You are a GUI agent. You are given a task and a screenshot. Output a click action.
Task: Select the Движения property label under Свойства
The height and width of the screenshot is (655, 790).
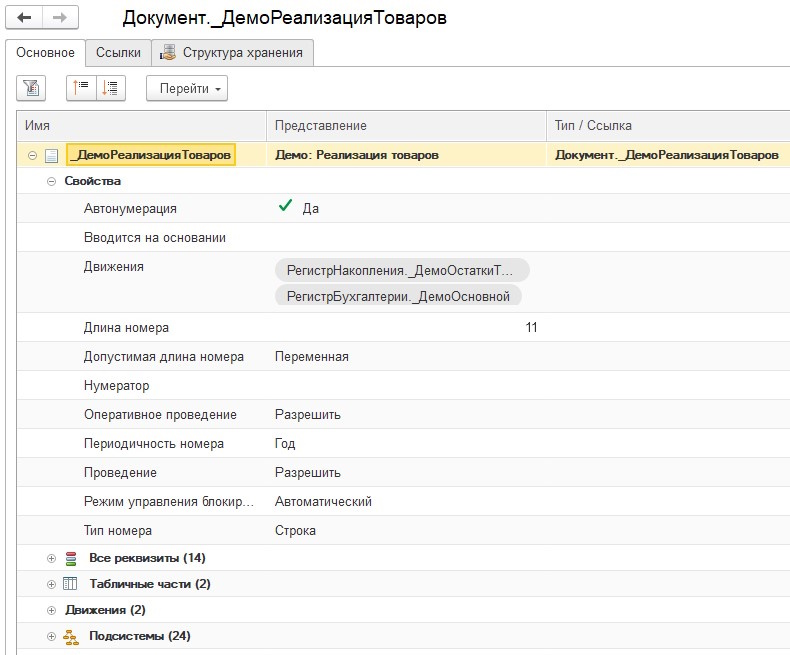[x=114, y=267]
